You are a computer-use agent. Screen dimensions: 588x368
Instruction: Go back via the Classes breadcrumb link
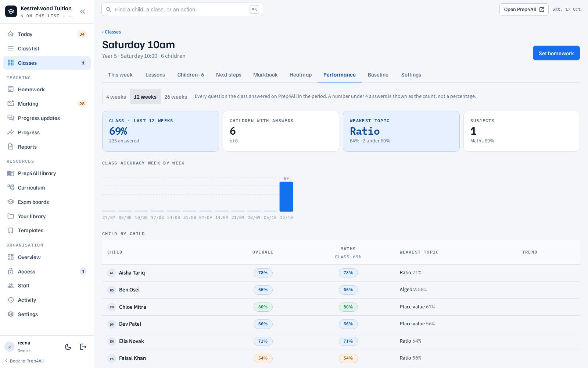click(x=111, y=32)
